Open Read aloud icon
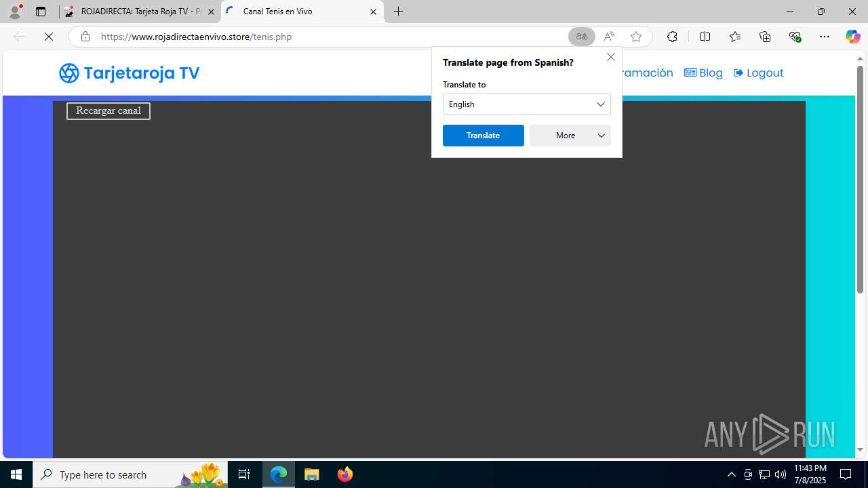The image size is (868, 488). pyautogui.click(x=609, y=37)
